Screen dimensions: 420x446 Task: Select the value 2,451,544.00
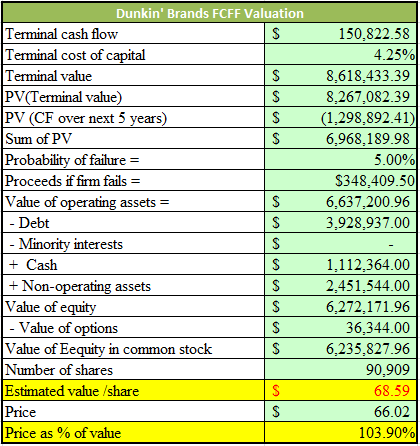(x=368, y=286)
